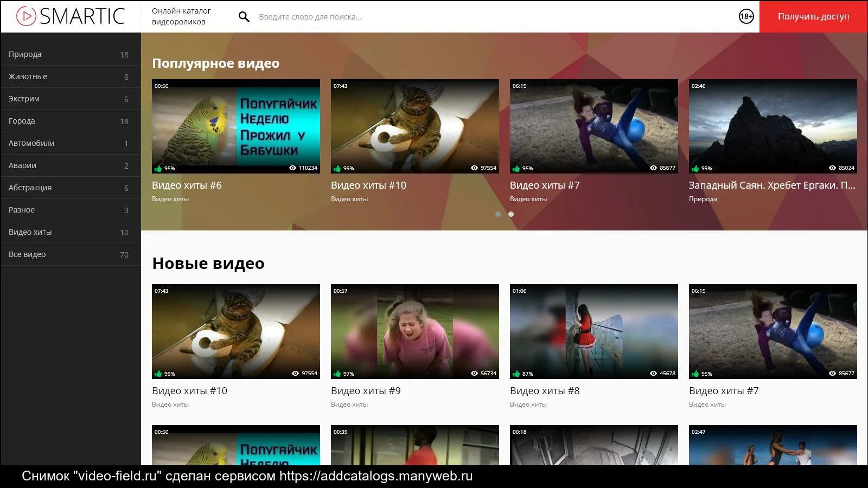
Task: Select the Аварии sidebar category
Action: click(x=71, y=165)
